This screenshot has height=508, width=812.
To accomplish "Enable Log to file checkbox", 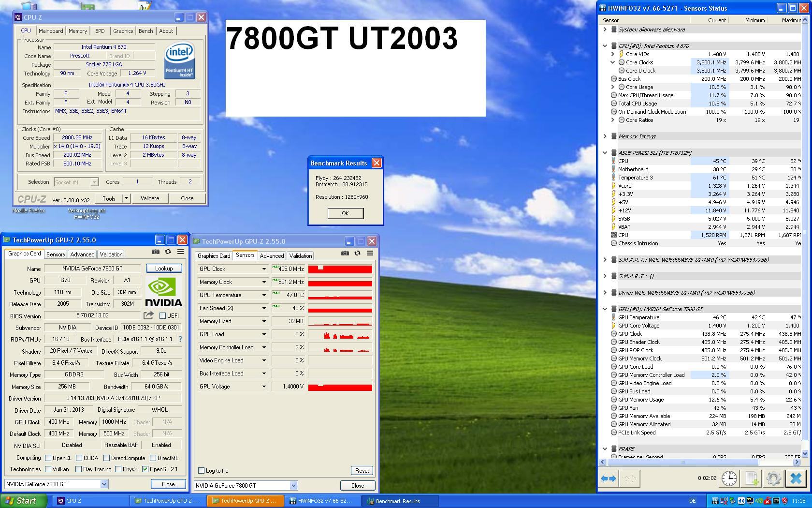I will pyautogui.click(x=202, y=470).
